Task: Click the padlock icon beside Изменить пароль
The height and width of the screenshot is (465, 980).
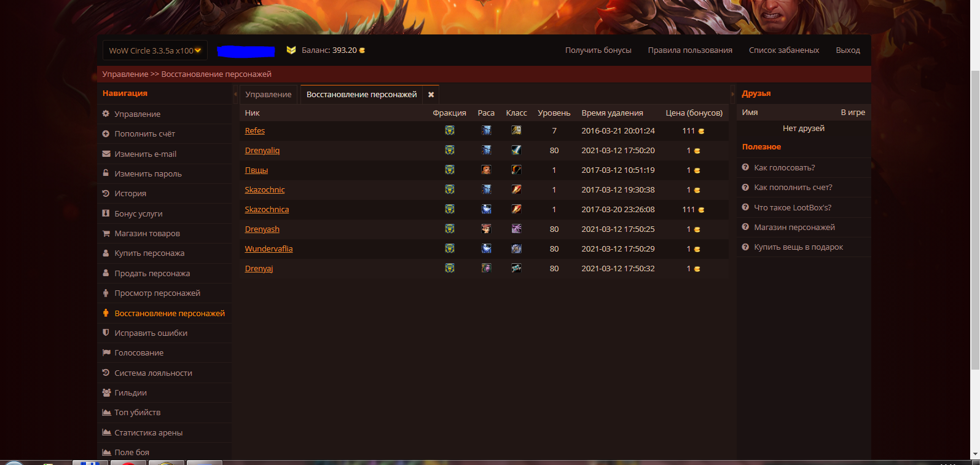Action: [x=106, y=173]
